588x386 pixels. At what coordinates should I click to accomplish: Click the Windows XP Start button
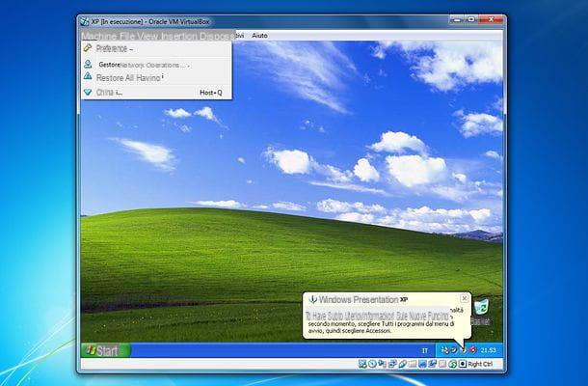pos(106,350)
